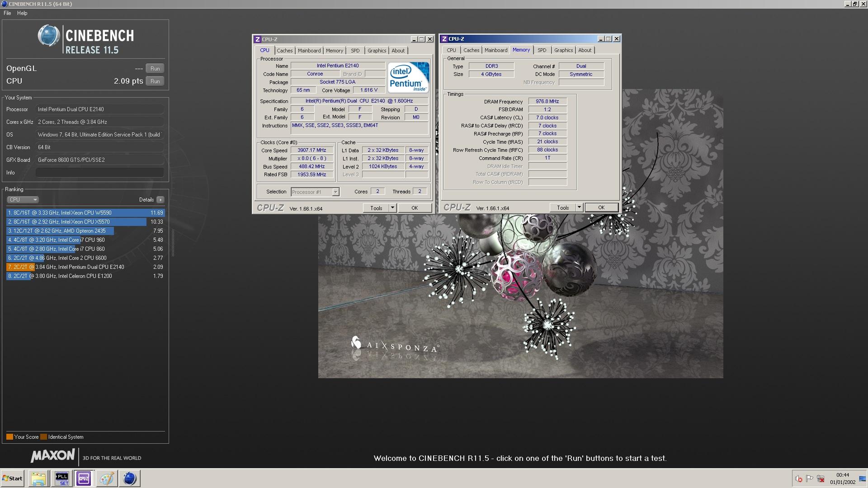This screenshot has width=868, height=488.
Task: Click OK in Memory CPU-Z window
Action: tap(601, 208)
